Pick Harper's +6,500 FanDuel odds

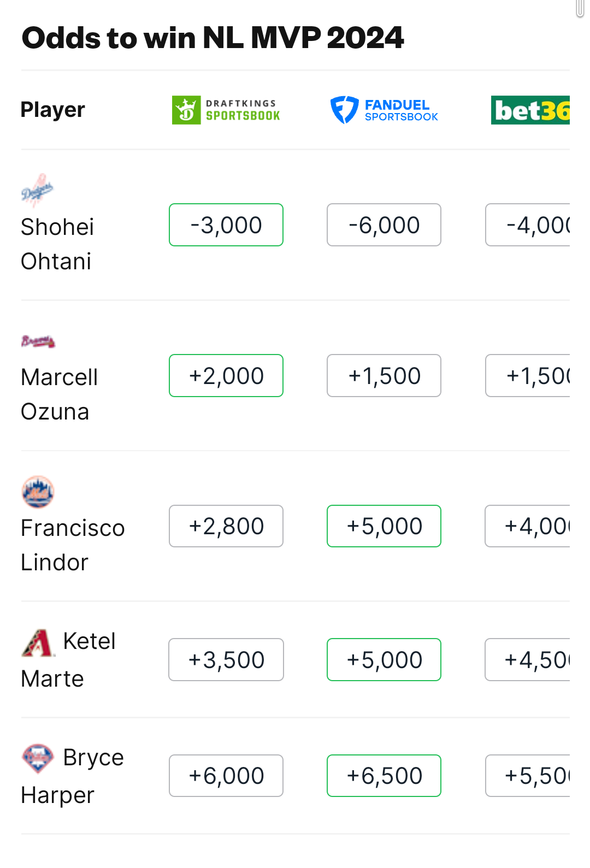pyautogui.click(x=384, y=776)
